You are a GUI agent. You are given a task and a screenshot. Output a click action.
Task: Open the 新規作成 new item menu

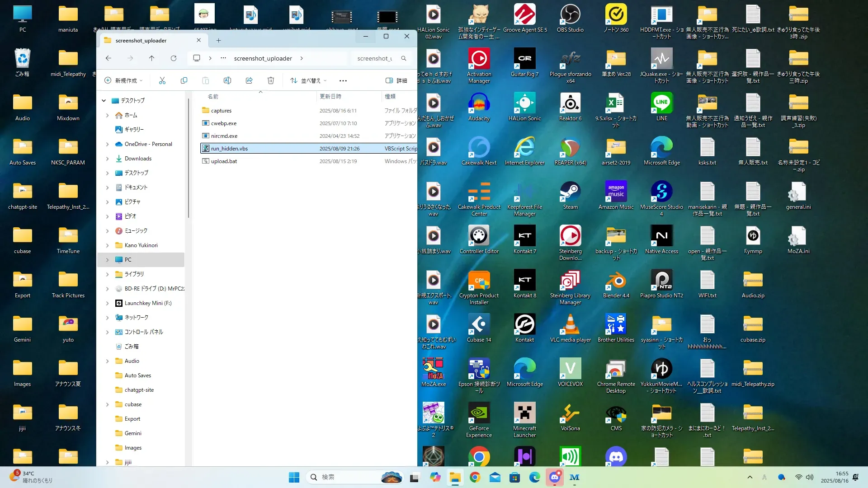[123, 80]
